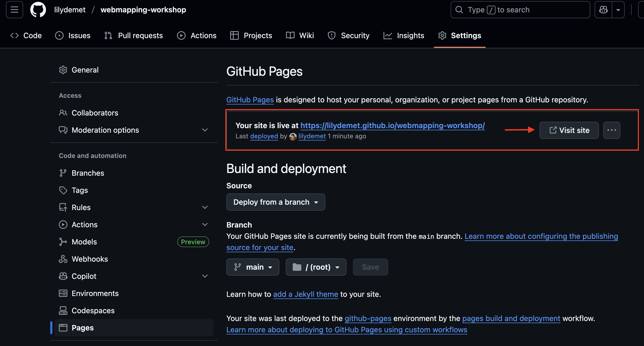Click the search field in header
Screen dimensions: 644x346
pos(520,10)
